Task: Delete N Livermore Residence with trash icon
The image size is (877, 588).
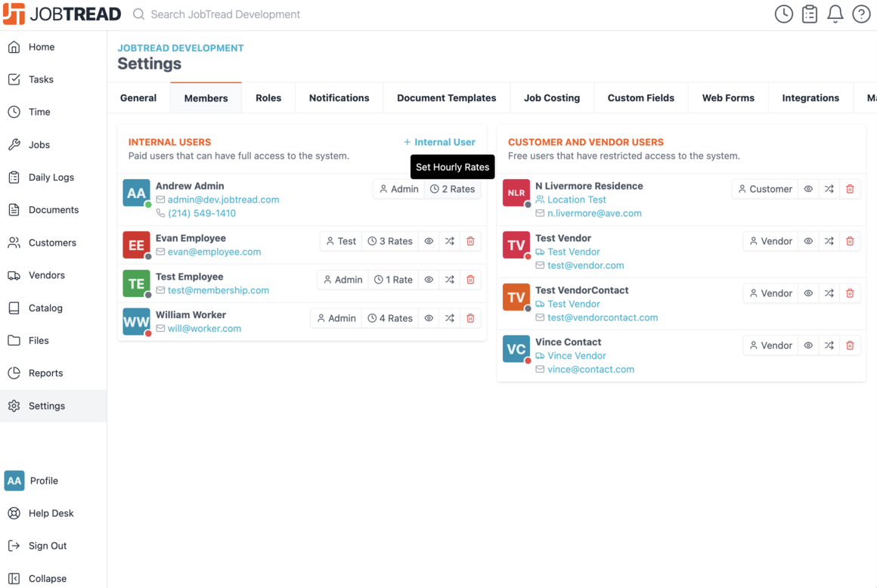Action: (850, 189)
